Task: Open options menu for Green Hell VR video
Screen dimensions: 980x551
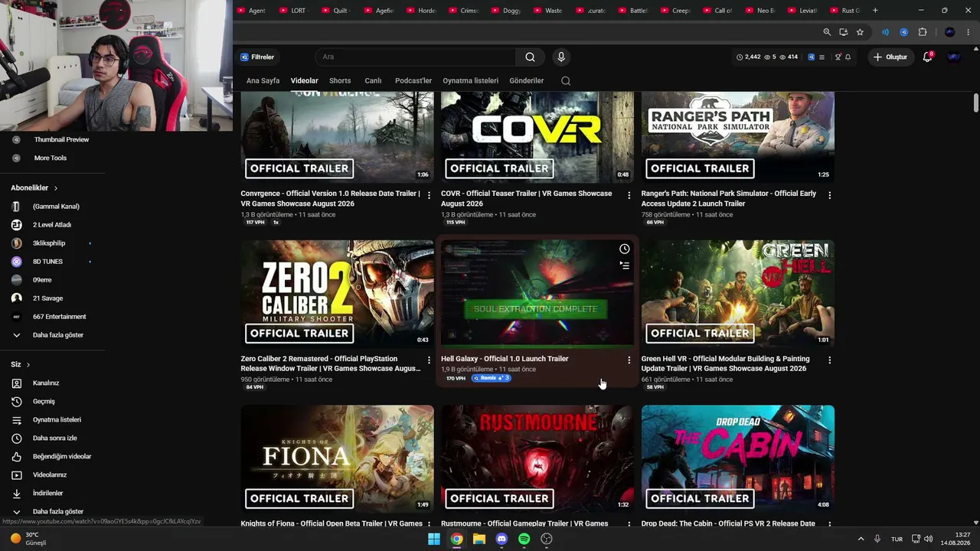Action: 829,360
